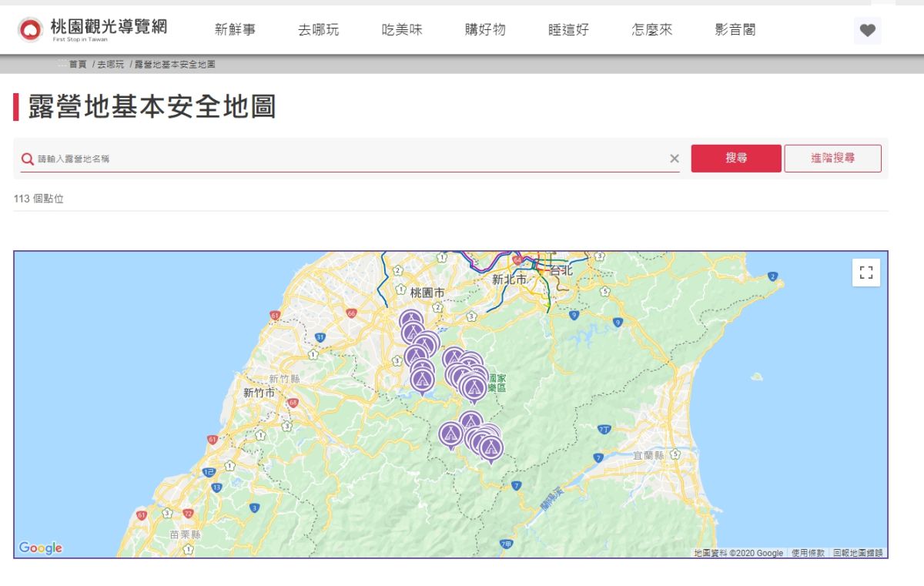Click the heart favorites icon
Screen dimensions: 924x586
tap(867, 31)
